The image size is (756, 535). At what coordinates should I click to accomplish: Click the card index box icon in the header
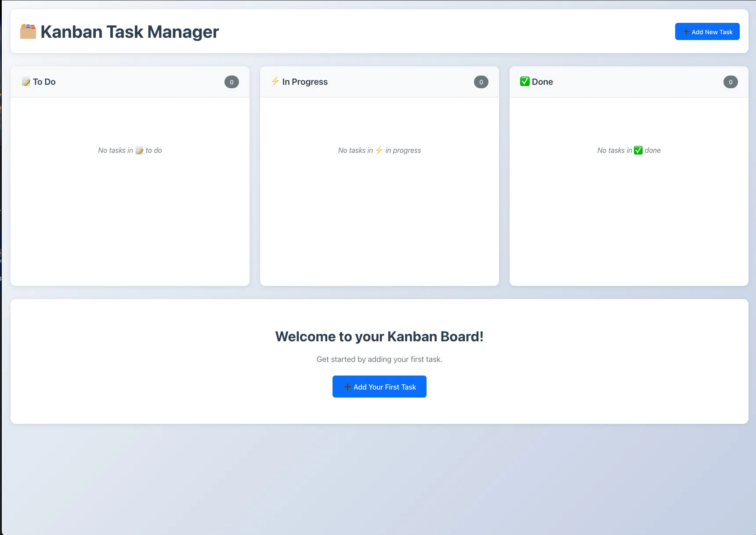coord(28,32)
